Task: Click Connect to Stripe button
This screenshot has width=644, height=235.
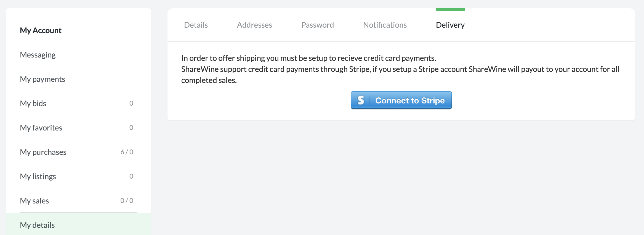Action: (401, 100)
